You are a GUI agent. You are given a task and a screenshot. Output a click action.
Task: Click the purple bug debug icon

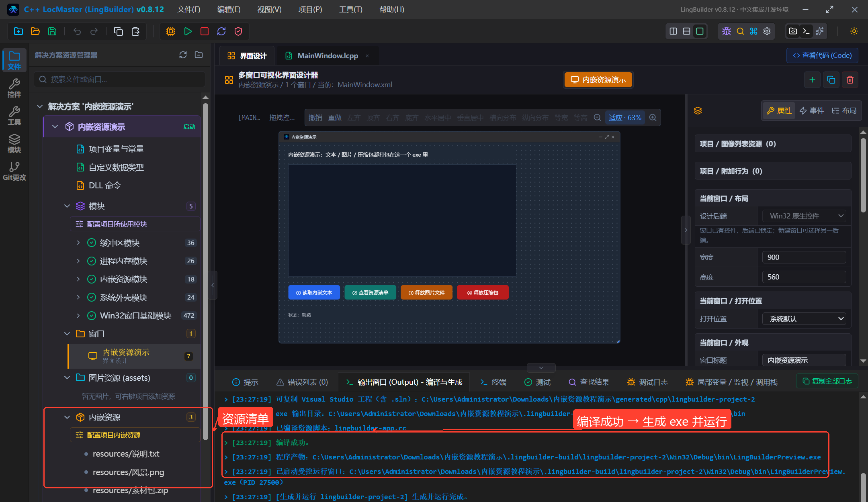(x=727, y=31)
